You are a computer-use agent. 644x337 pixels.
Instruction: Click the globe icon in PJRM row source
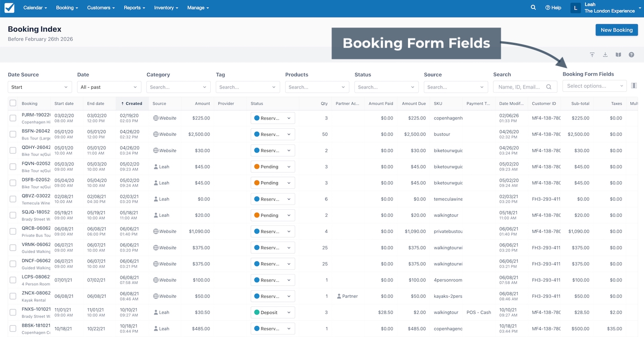[156, 118]
